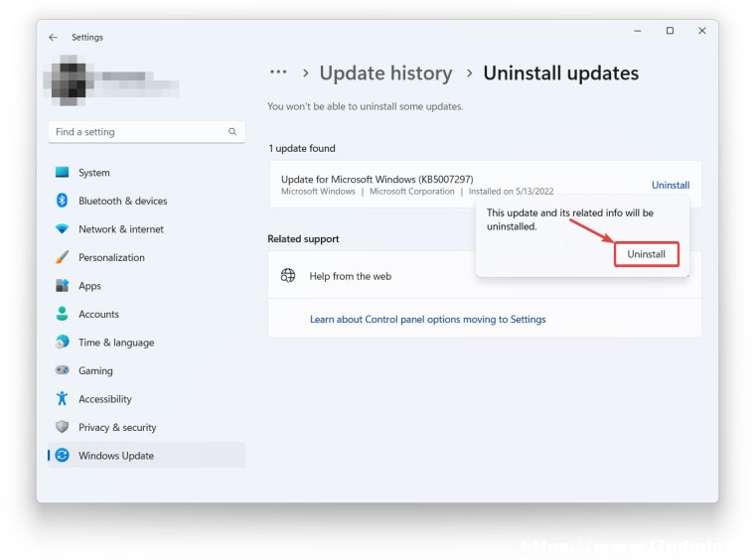Screen dimensions: 755x560
Task: Focus the Find a setting search box
Action: [x=147, y=132]
